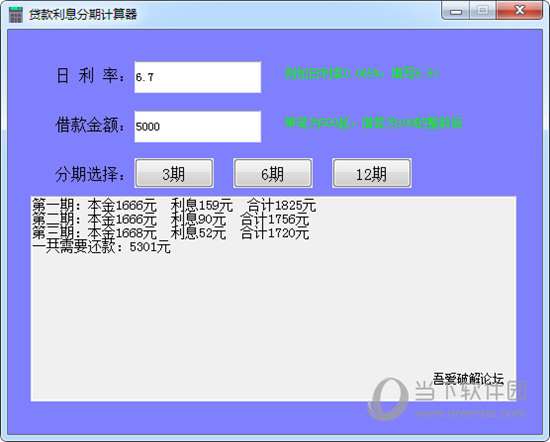Click the 分期选择 label
Image resolution: width=550 pixels, height=442 pixels.
click(x=90, y=174)
